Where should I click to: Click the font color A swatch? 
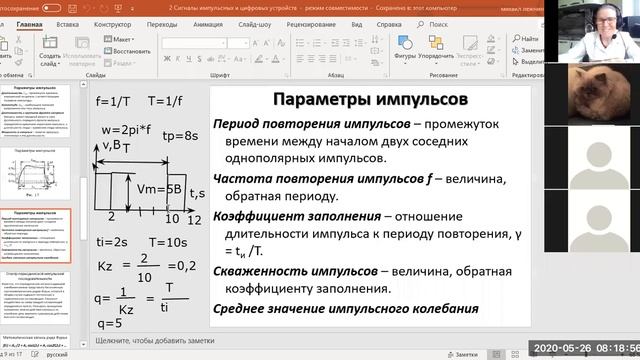coord(276,59)
